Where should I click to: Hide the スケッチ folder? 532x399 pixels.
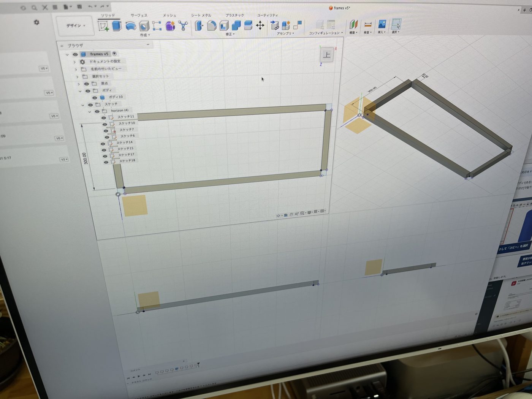click(90, 105)
